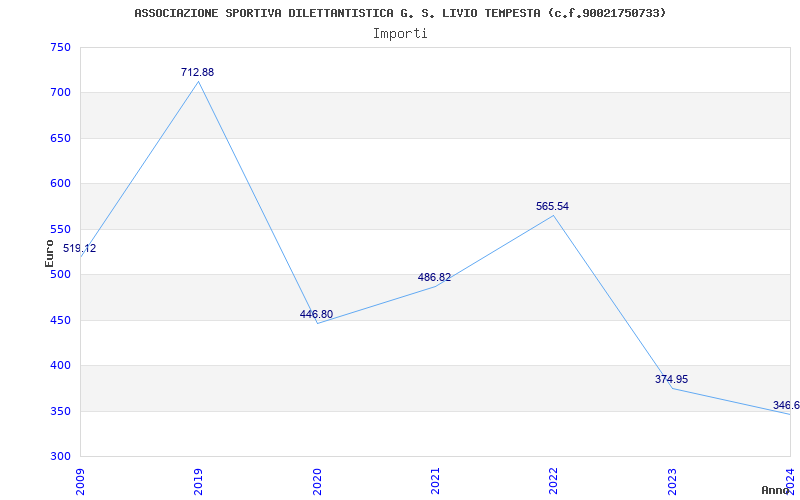Click the 700 y-axis value
Image resolution: width=800 pixels, height=500 pixels.
60,93
